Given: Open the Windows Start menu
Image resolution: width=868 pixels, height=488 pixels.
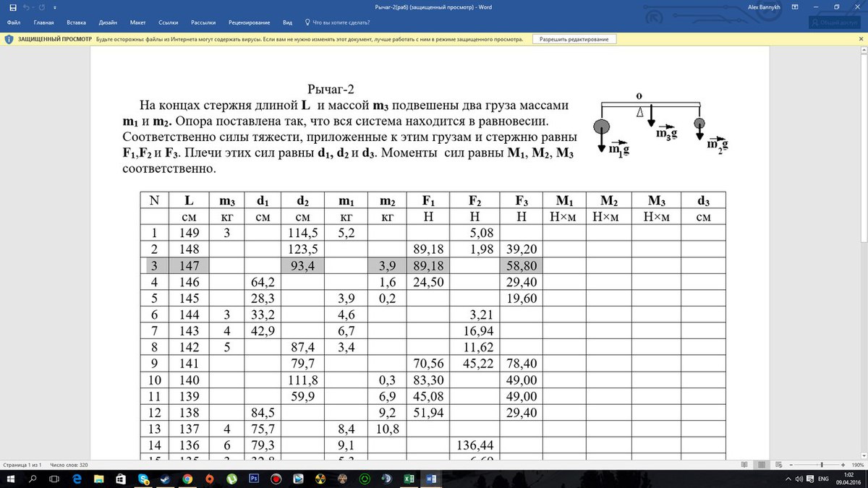Looking at the screenshot, I should pyautogui.click(x=12, y=479).
